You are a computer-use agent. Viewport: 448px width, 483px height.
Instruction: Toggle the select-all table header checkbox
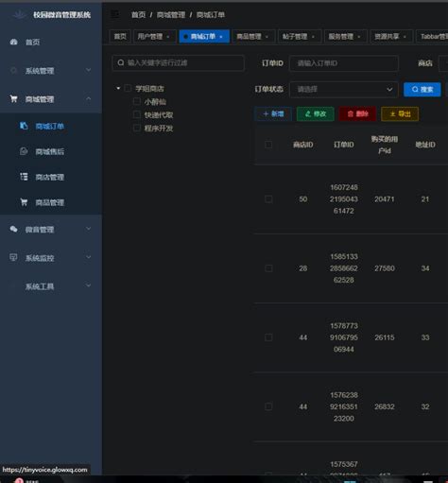coord(268,145)
